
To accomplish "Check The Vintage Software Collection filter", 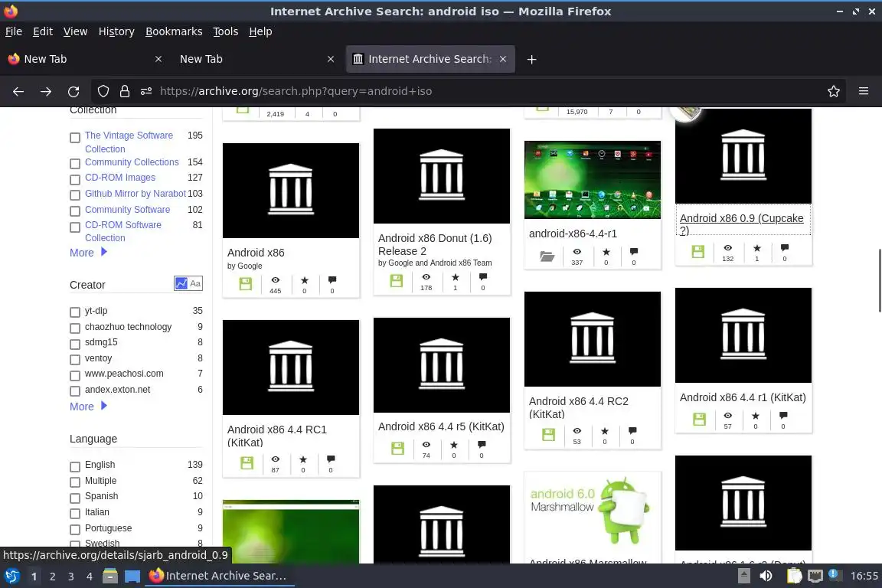I will coord(75,138).
